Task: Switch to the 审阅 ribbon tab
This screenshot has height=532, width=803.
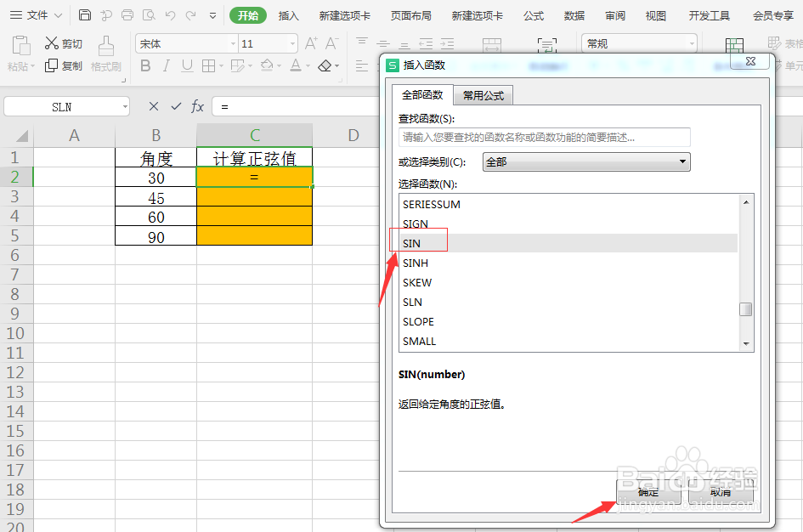Action: coord(615,16)
